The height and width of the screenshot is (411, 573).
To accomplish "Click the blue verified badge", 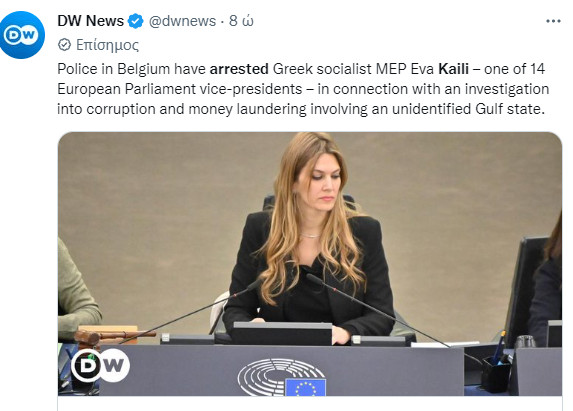I will [x=135, y=21].
